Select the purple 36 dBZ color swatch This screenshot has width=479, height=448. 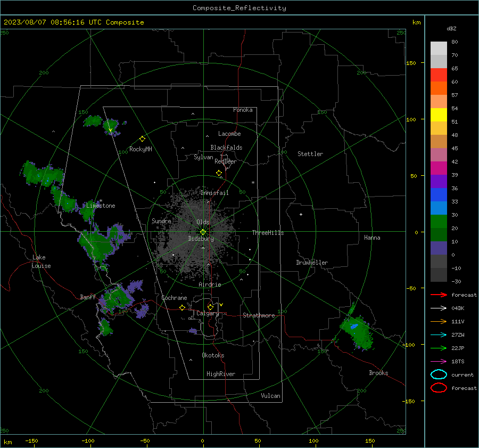(x=439, y=181)
